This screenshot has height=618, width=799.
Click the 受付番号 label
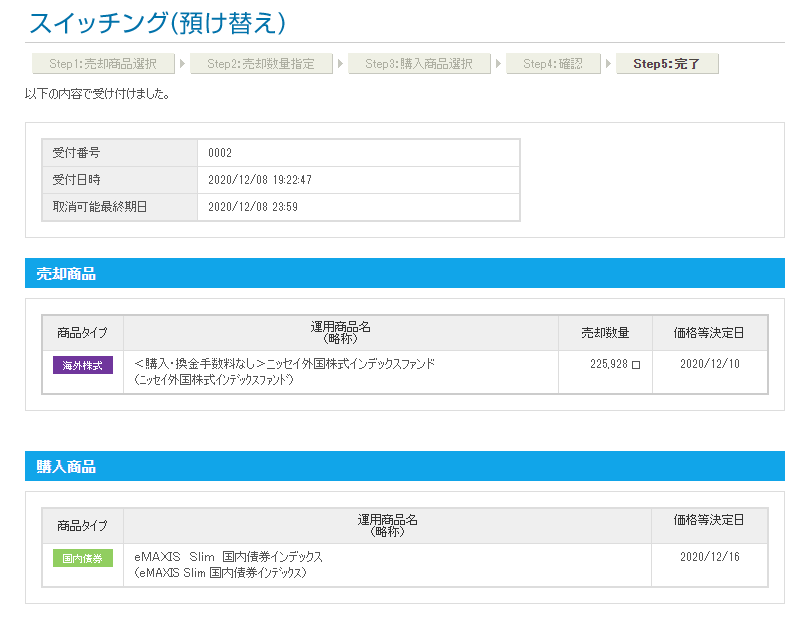coord(76,153)
